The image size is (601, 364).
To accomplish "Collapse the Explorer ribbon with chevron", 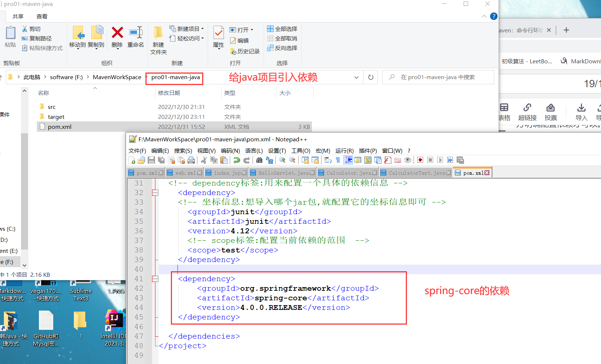I will pyautogui.click(x=484, y=16).
